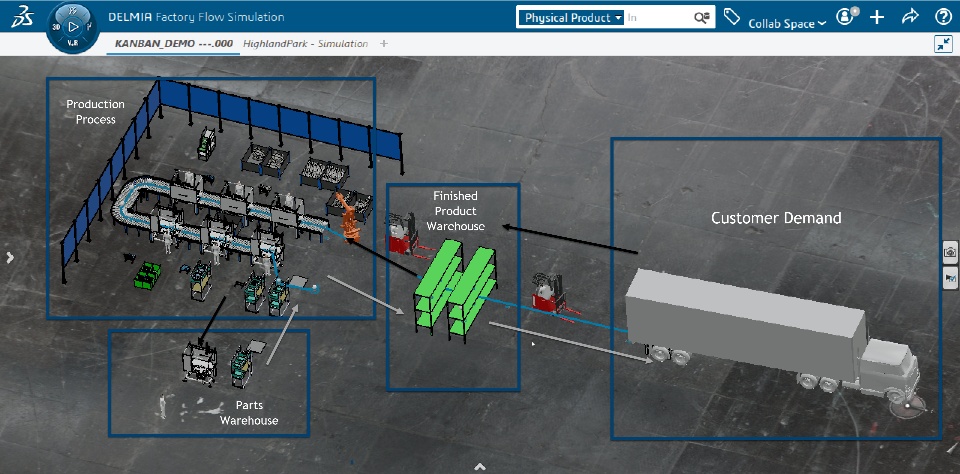This screenshot has width=960, height=474.
Task: Expand the Collab Space dropdown
Action: (x=787, y=23)
